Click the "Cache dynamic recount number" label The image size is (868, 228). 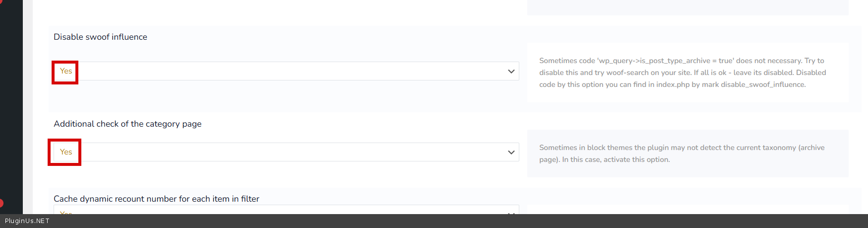coord(156,199)
